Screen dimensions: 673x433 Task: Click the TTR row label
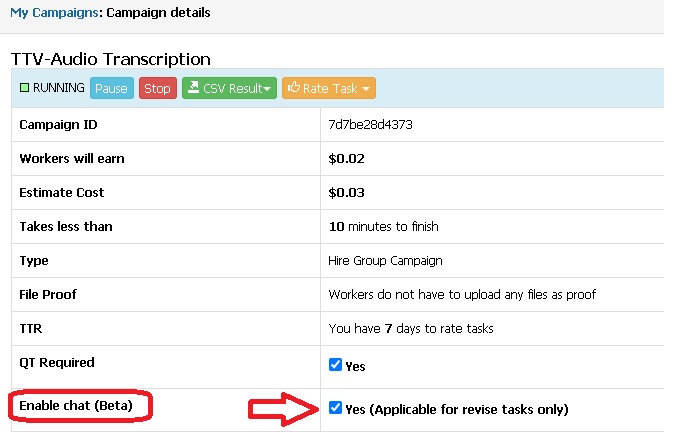click(x=31, y=329)
